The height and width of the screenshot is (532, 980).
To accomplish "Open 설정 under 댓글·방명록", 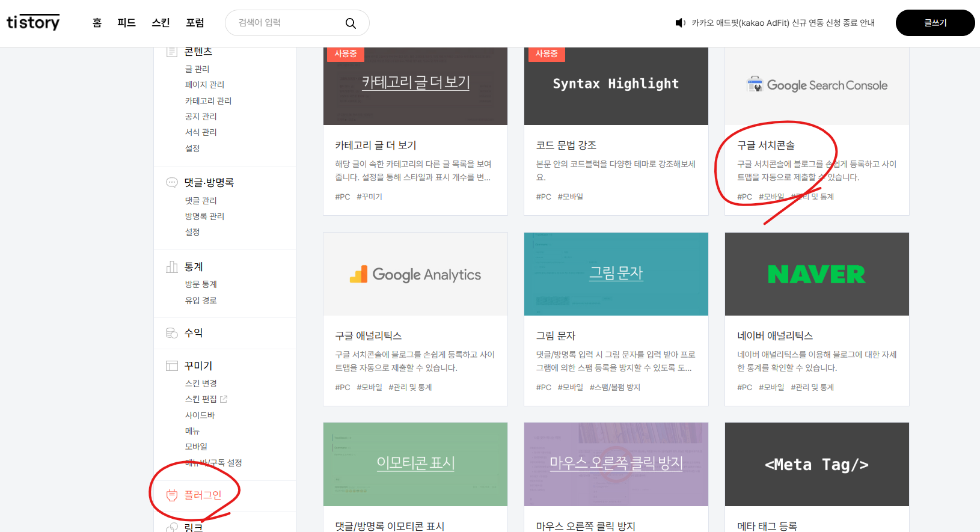I will (x=192, y=232).
